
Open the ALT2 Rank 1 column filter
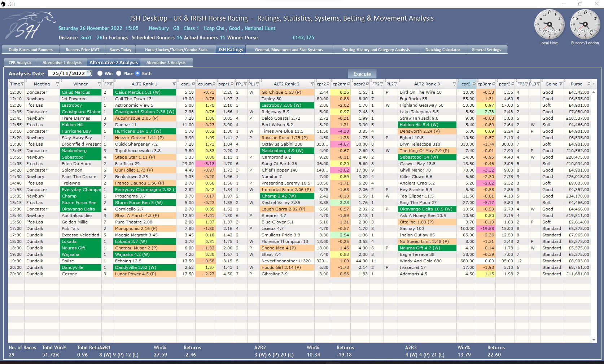pos(174,84)
